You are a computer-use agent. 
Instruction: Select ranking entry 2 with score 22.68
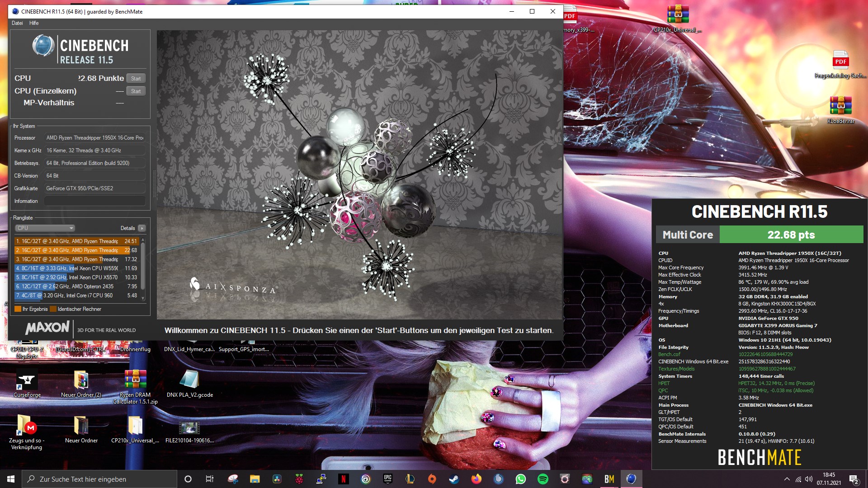[77, 250]
